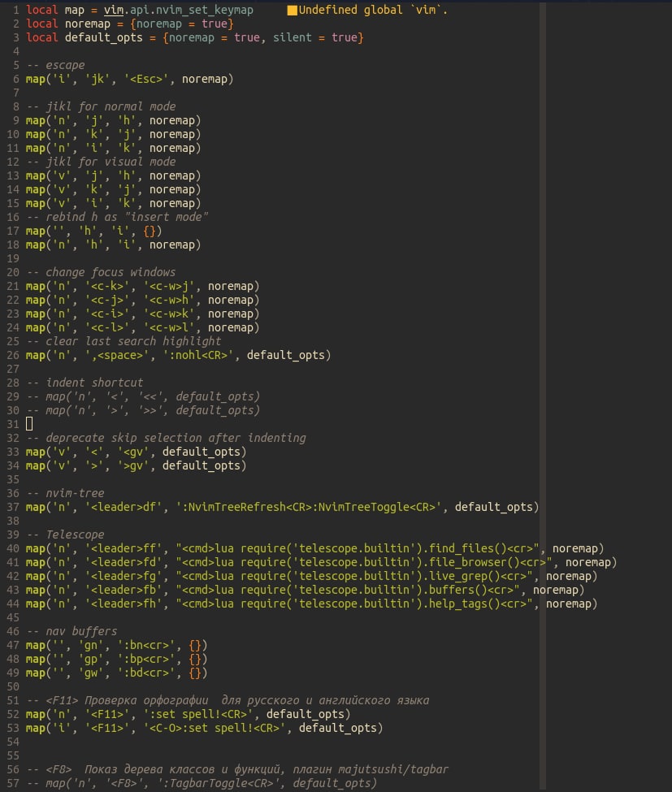Image resolution: width=672 pixels, height=792 pixels.
Task: Click '-- jikl for normal mode' comment
Action: pyautogui.click(x=101, y=106)
